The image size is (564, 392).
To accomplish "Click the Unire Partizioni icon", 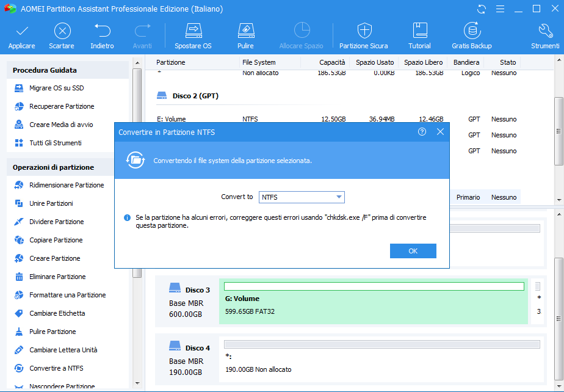I will point(19,203).
